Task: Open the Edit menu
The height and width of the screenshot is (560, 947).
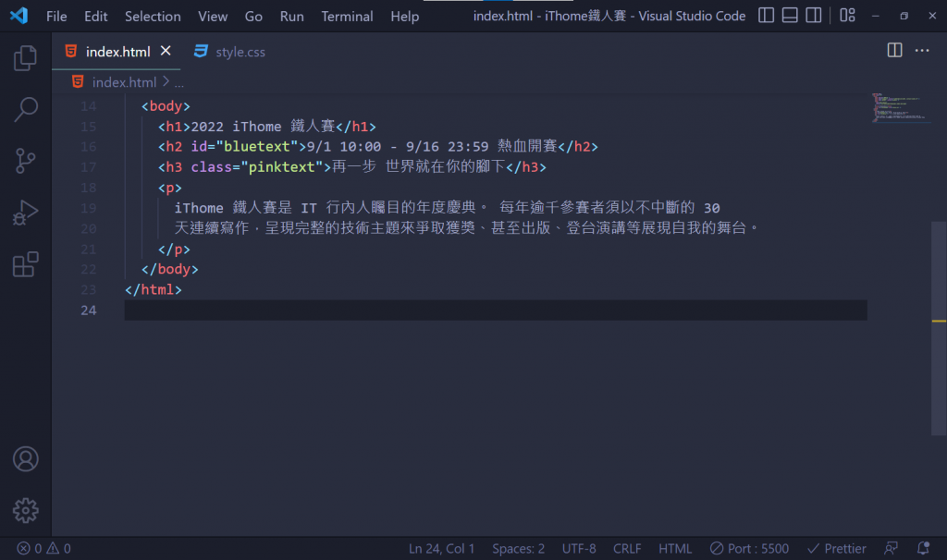Action: tap(96, 17)
